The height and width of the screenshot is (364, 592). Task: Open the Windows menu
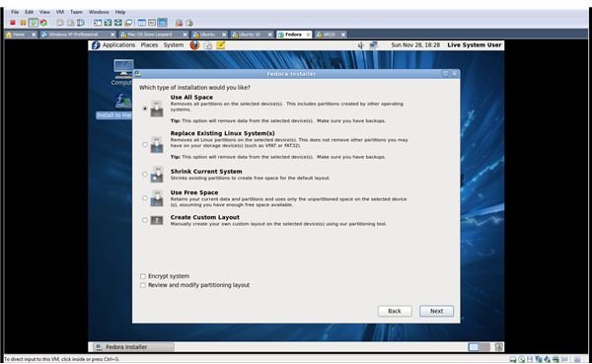click(x=99, y=12)
